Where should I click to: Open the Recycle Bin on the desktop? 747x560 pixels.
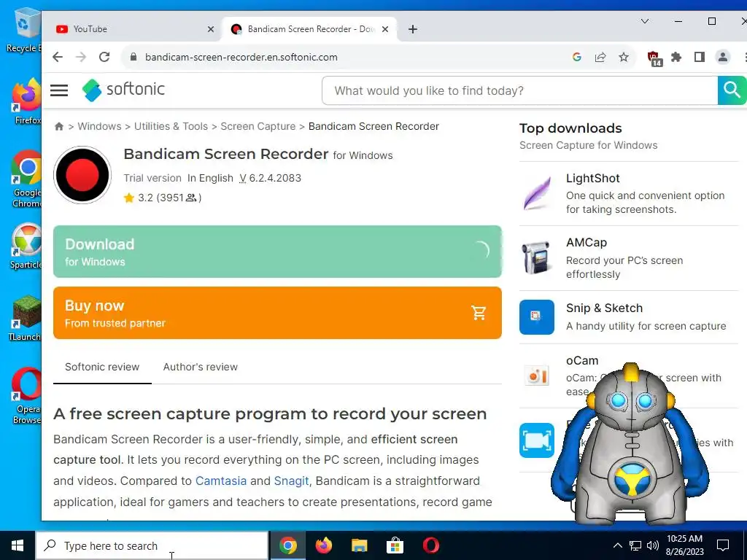tap(24, 31)
